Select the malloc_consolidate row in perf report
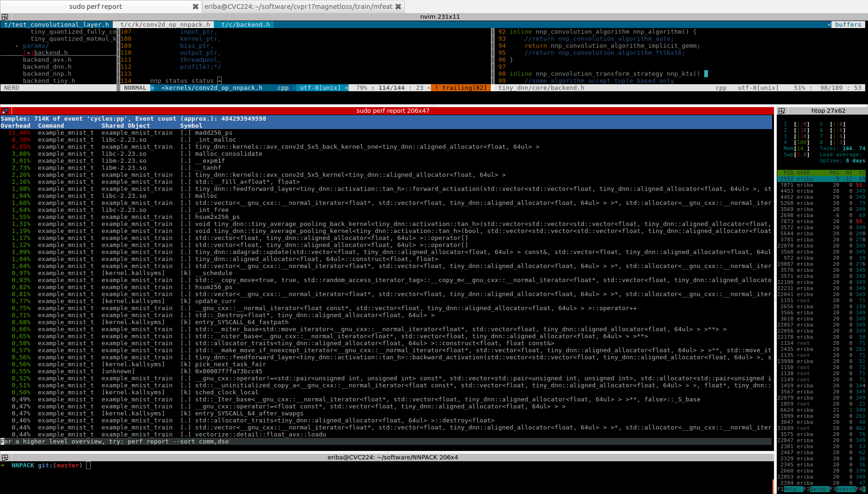 386,154
